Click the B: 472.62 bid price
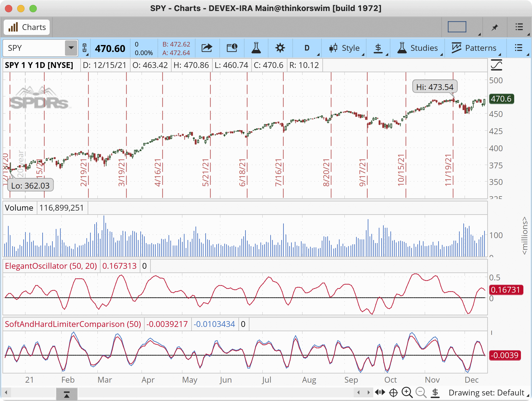Viewport: 532px width, 401px height. click(176, 44)
